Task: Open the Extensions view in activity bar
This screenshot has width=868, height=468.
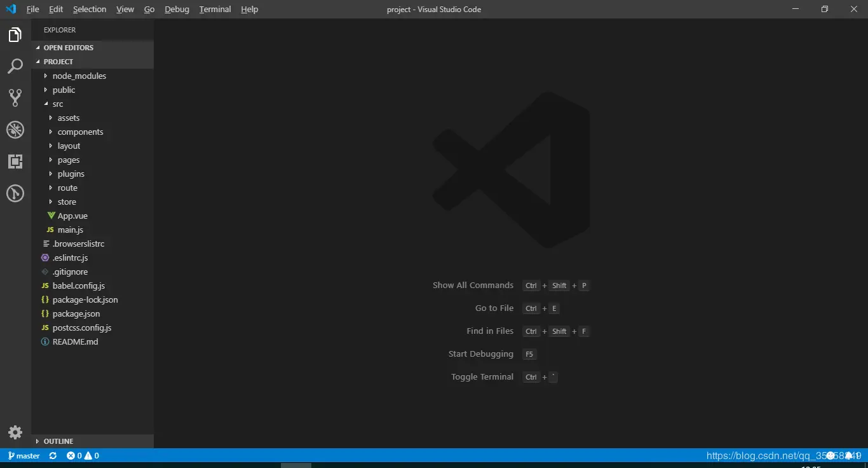Action: (x=15, y=161)
